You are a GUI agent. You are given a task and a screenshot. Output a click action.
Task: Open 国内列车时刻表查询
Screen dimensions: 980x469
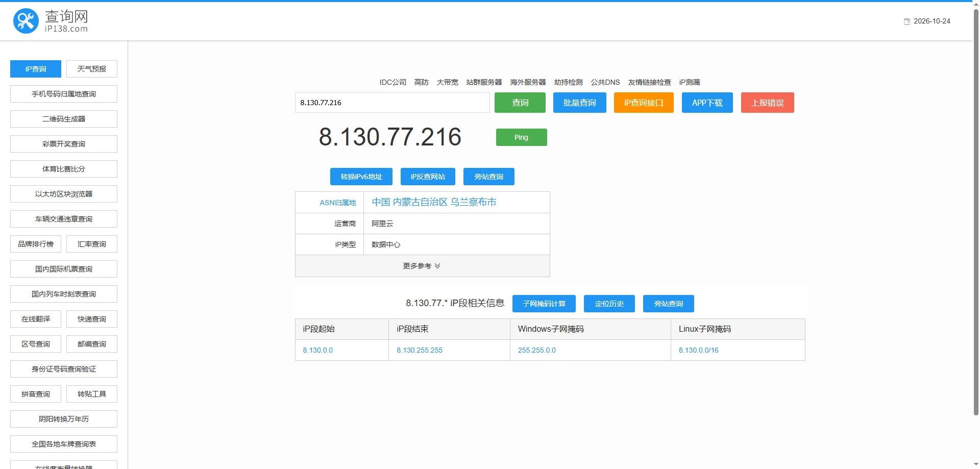(64, 294)
